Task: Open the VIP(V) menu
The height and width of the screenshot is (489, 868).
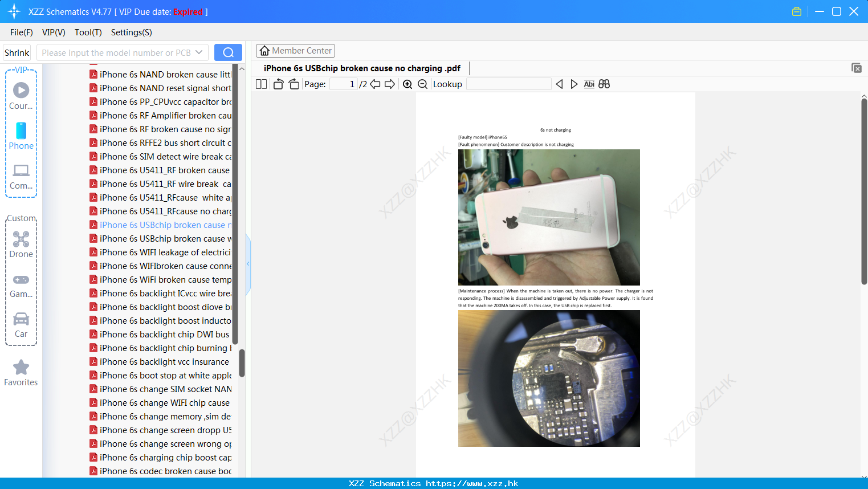Action: pyautogui.click(x=54, y=32)
